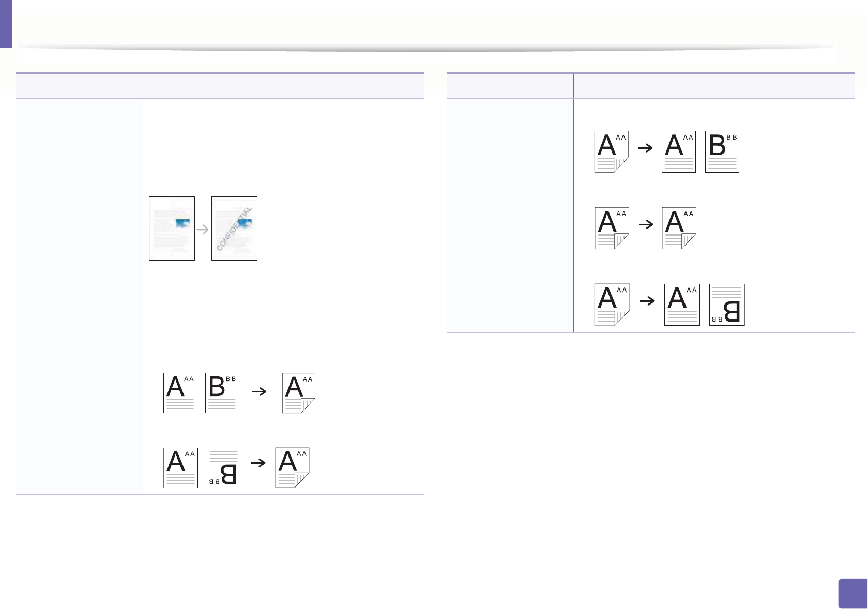
Task: Select the A page left of left table's upside-down B
Action: [x=180, y=468]
